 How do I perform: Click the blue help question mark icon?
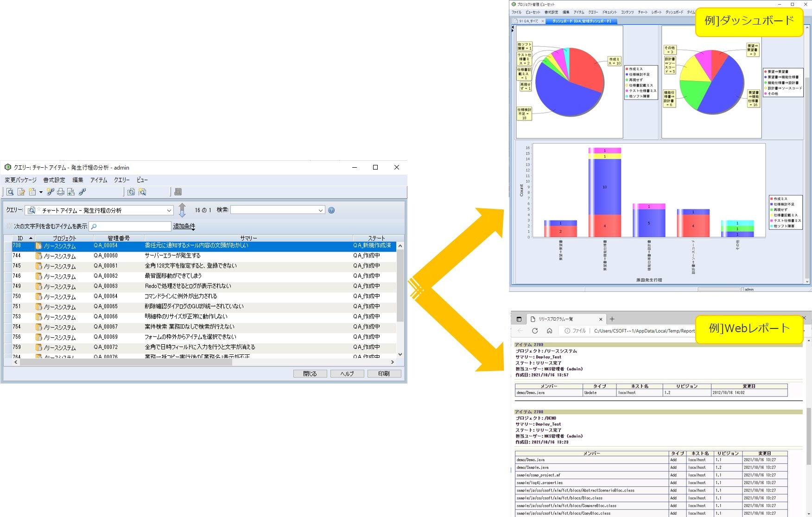pos(331,210)
